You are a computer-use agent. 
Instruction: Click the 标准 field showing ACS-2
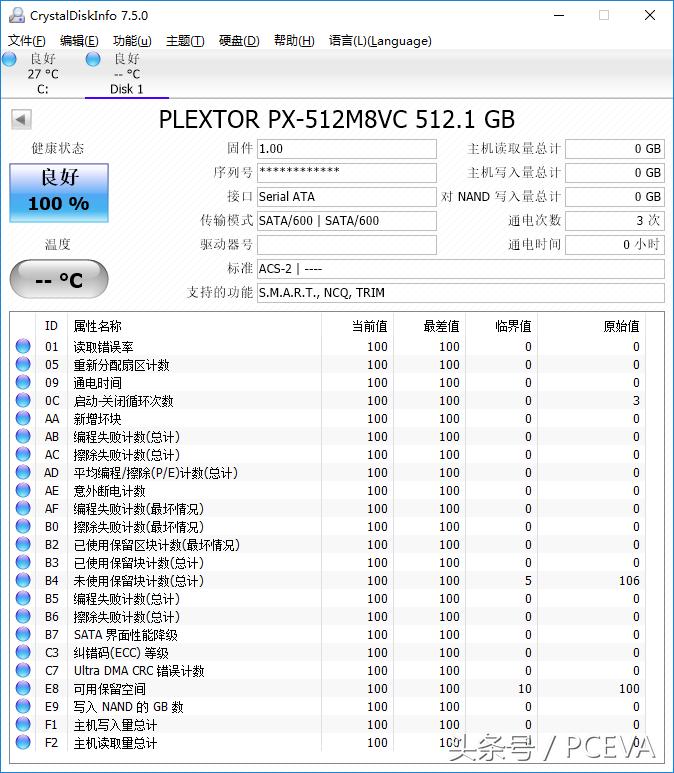tap(461, 269)
